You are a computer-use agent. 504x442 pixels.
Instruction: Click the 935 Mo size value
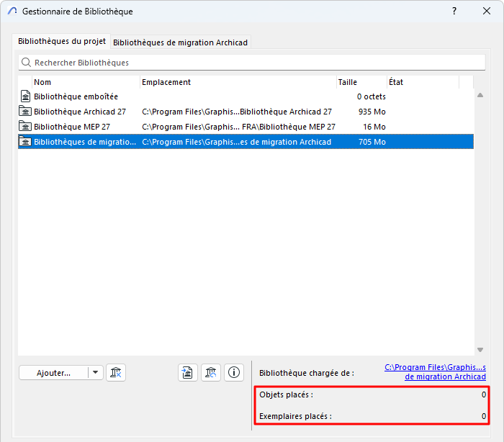click(x=372, y=112)
